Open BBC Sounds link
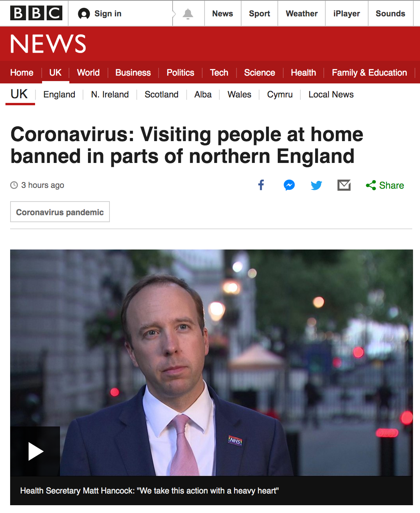This screenshot has width=420, height=513. pos(390,14)
